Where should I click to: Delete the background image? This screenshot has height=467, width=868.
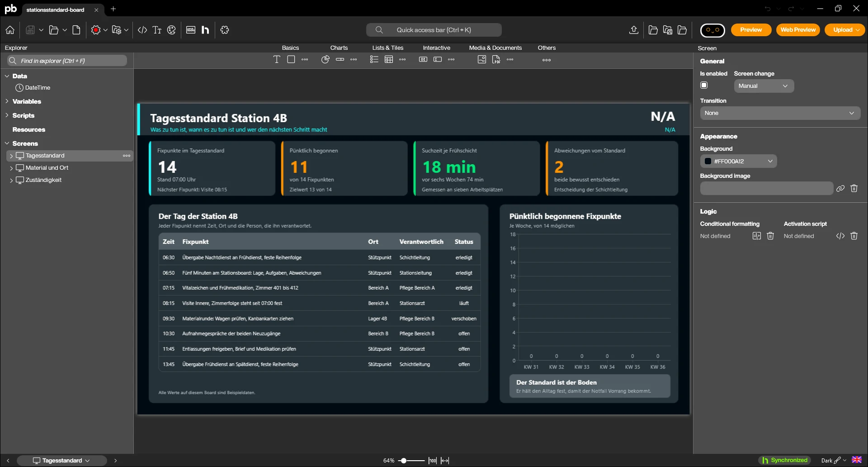click(854, 188)
